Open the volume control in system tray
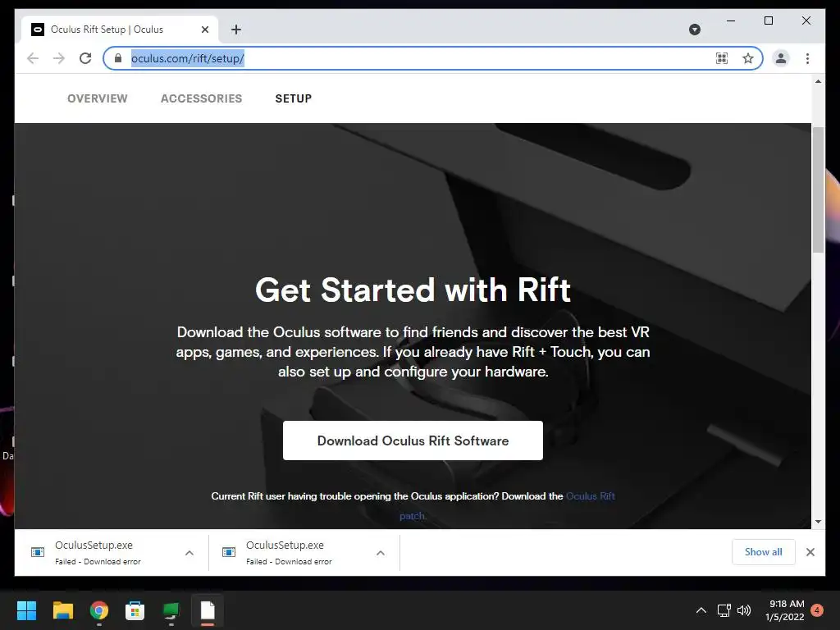This screenshot has height=630, width=840. click(744, 610)
